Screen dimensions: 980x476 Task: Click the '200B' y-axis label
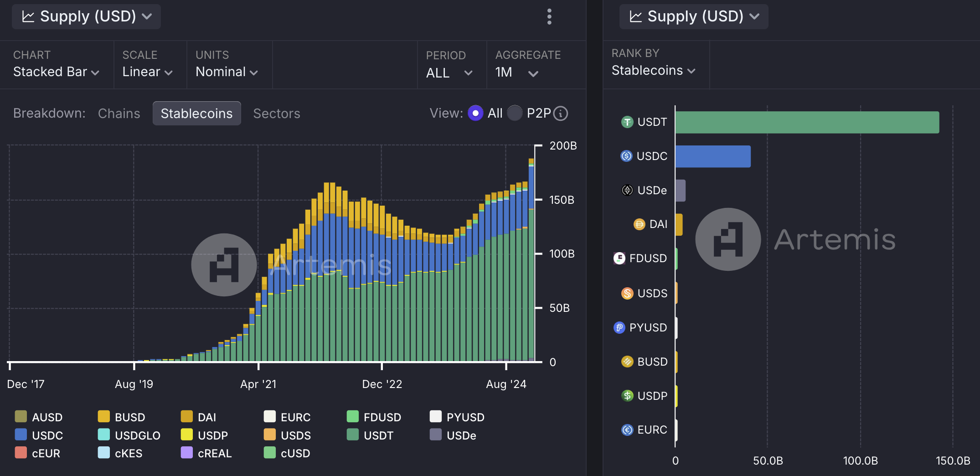coord(563,145)
